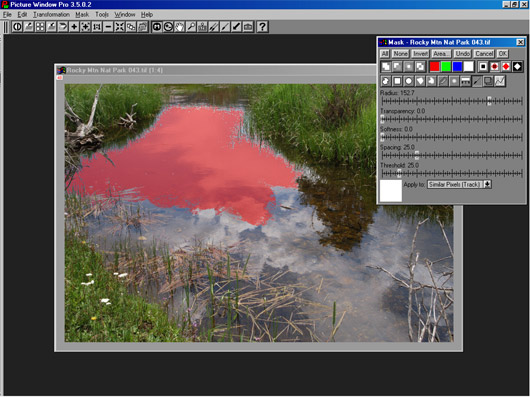The image size is (530, 397).
Task: Open the Apply to dropdown arrow
Action: (x=487, y=184)
